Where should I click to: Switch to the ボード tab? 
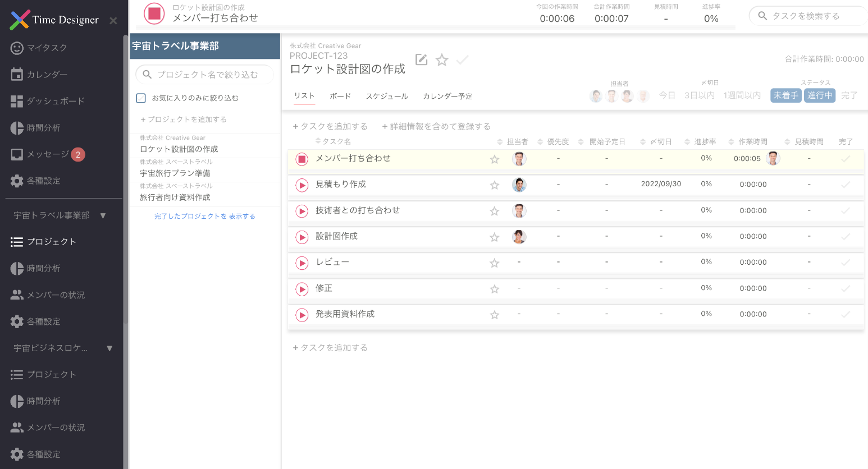(x=340, y=96)
